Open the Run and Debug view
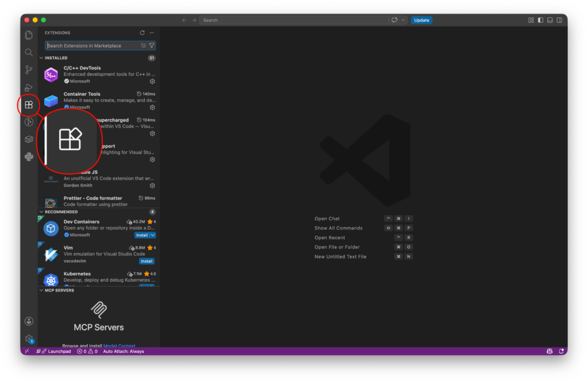Image resolution: width=588 pixels, height=382 pixels. [29, 87]
